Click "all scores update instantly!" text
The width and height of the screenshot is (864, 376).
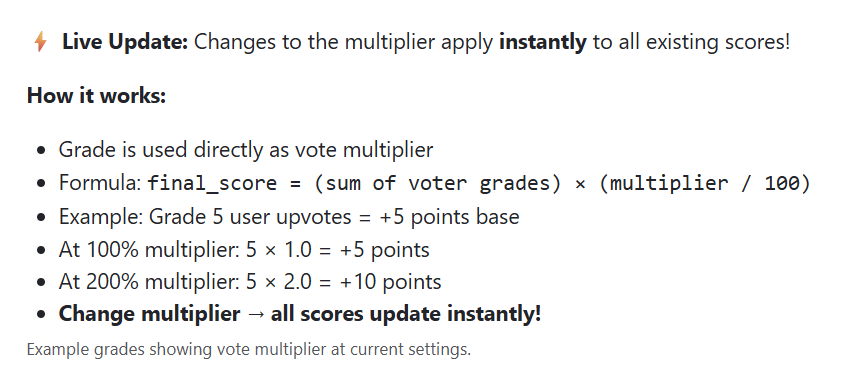click(406, 314)
